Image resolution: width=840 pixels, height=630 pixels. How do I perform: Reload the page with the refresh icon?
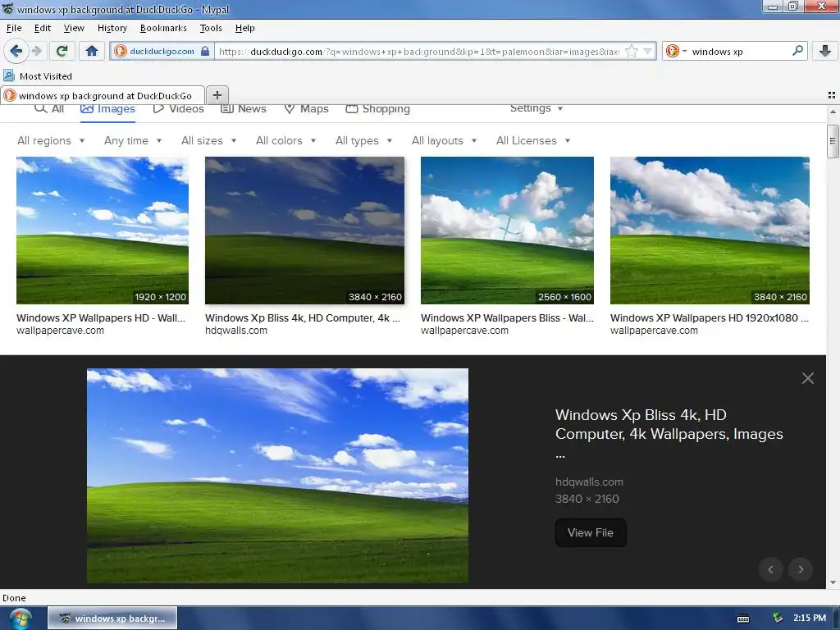[x=62, y=51]
